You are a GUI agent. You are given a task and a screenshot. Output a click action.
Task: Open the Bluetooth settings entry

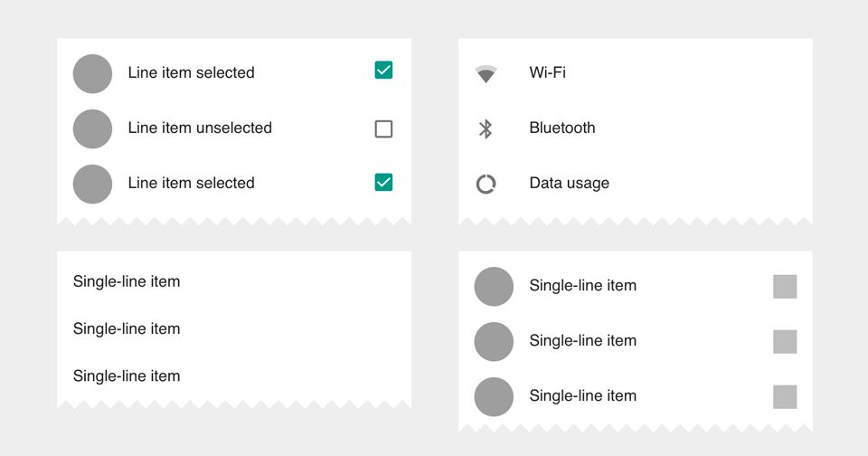click(x=636, y=128)
